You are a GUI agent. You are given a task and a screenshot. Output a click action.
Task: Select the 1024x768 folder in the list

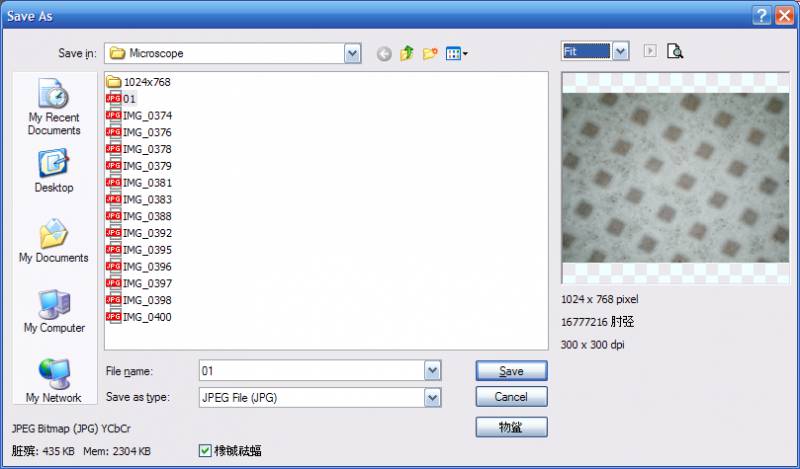[139, 82]
